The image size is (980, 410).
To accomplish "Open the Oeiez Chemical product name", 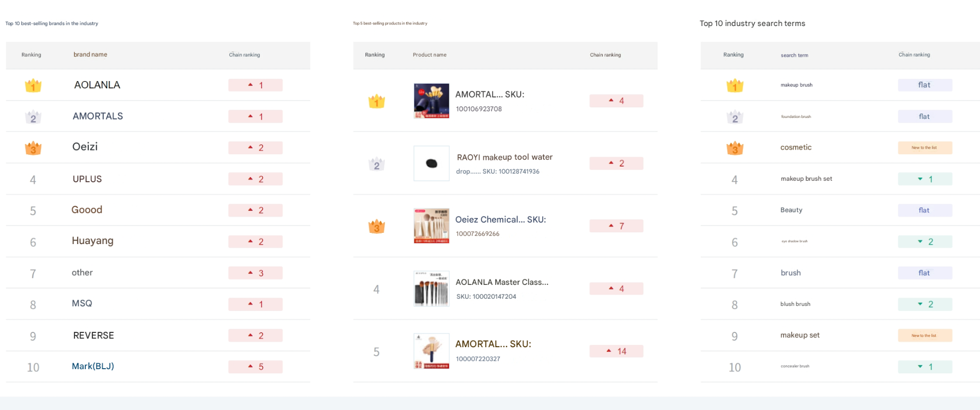I will point(501,220).
